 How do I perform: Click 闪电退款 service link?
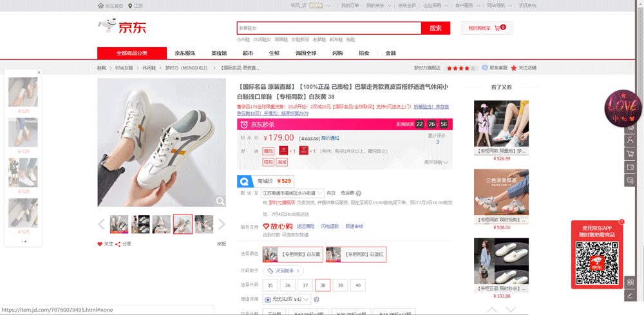pyautogui.click(x=330, y=226)
